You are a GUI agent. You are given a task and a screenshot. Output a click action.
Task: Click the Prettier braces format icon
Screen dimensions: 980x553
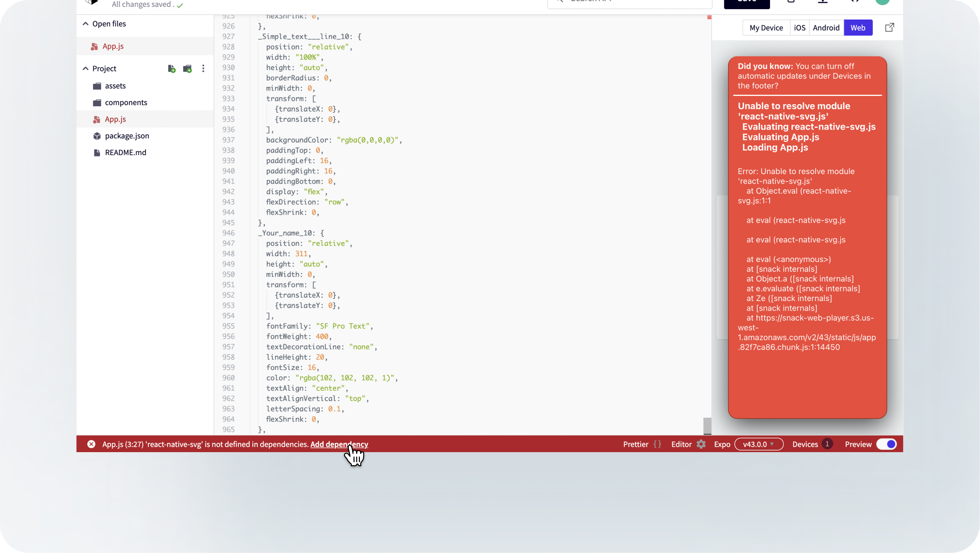point(657,444)
